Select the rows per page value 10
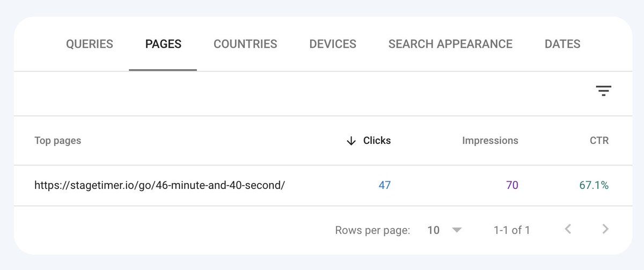Screen dimensions: 644x270 [433, 230]
